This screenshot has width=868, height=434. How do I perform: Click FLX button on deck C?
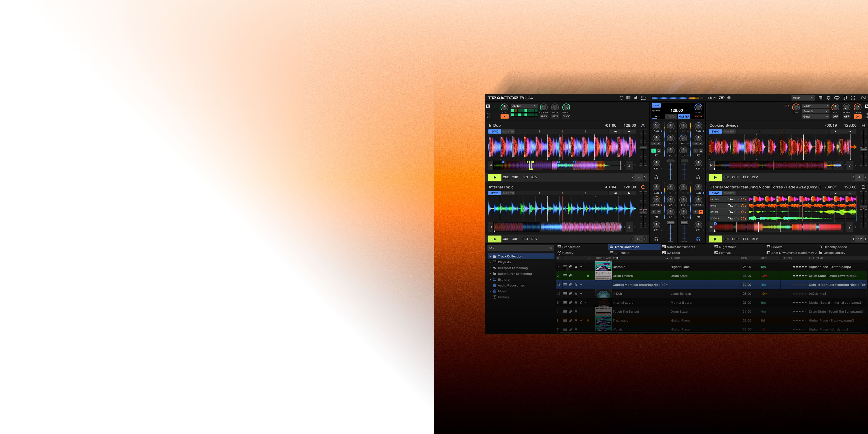click(525, 239)
